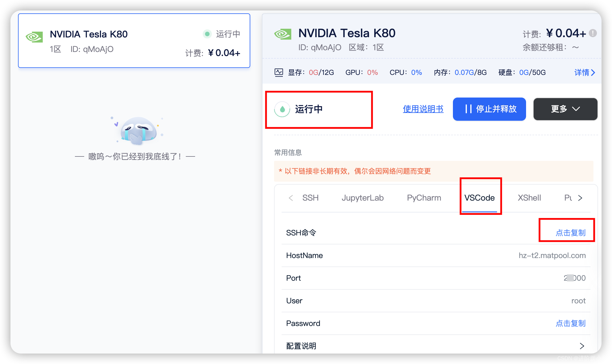Open the 详情 details link
Screen dimensions: 612x364
point(585,73)
